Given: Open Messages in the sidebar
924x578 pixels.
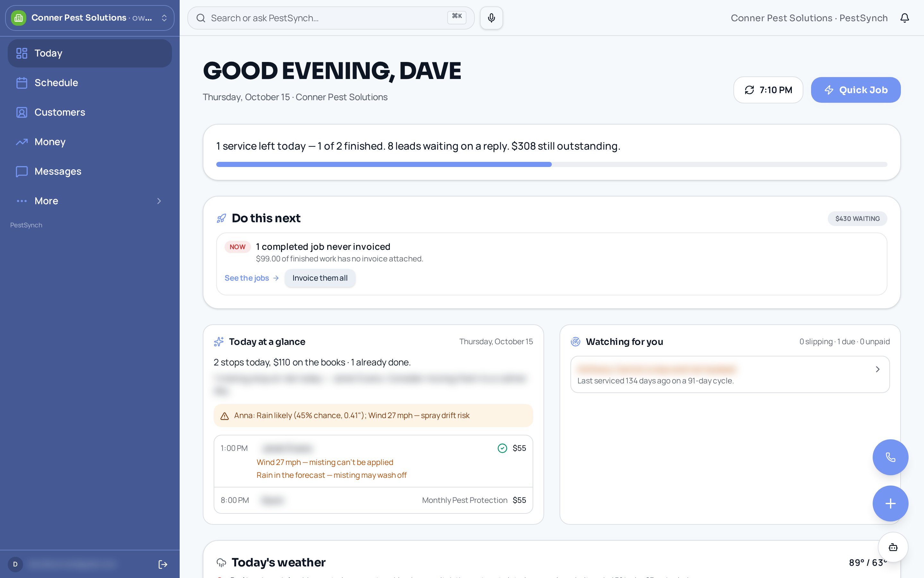Looking at the screenshot, I should 90,171.
